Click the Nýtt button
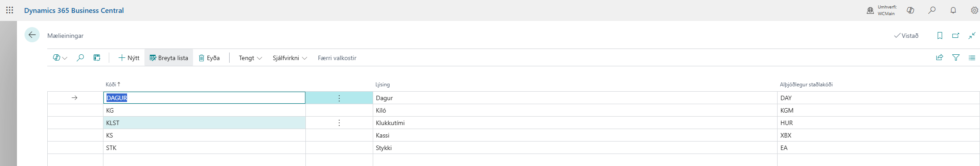 [128, 58]
